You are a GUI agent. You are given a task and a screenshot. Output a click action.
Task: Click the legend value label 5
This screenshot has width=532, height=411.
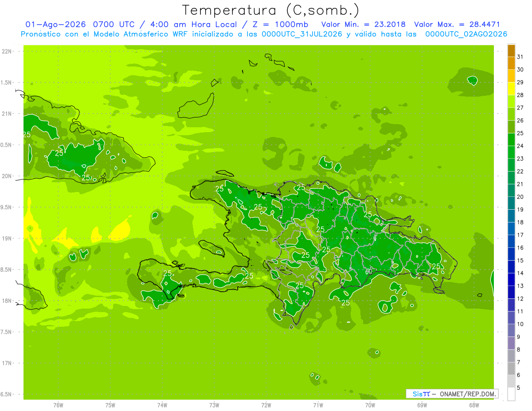click(519, 388)
